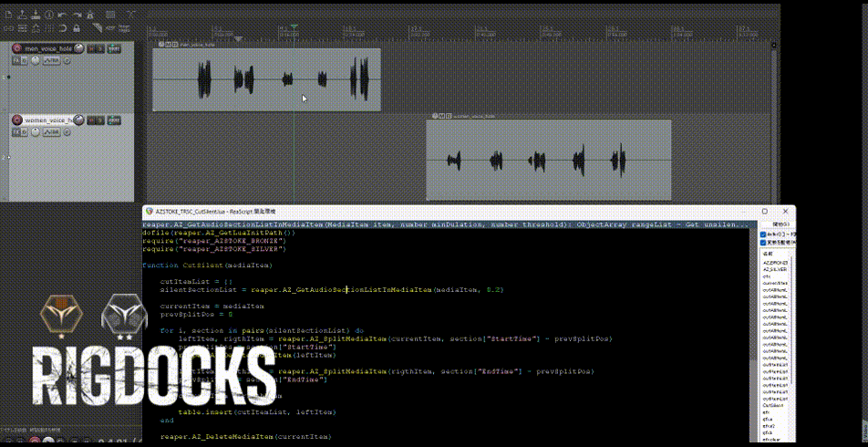Screen dimensions: 868x447
Task: Toggle the metronome icon
Action: tap(90, 15)
